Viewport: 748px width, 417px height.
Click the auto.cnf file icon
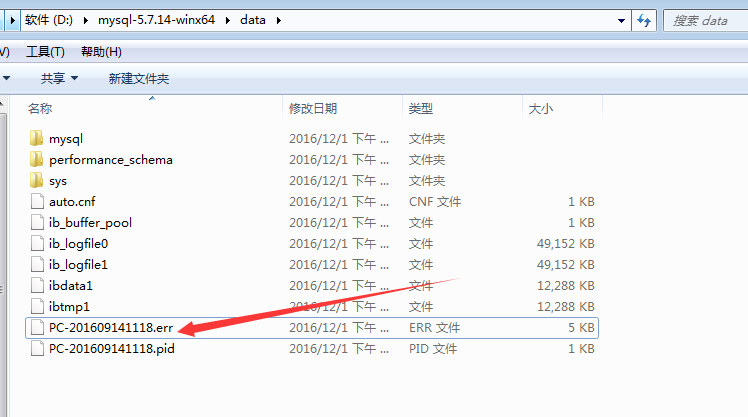click(37, 201)
